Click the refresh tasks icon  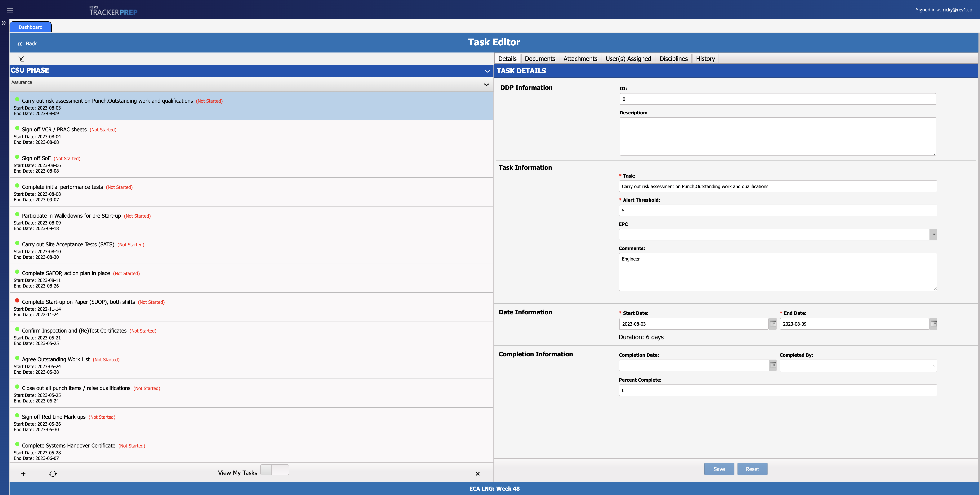point(53,474)
